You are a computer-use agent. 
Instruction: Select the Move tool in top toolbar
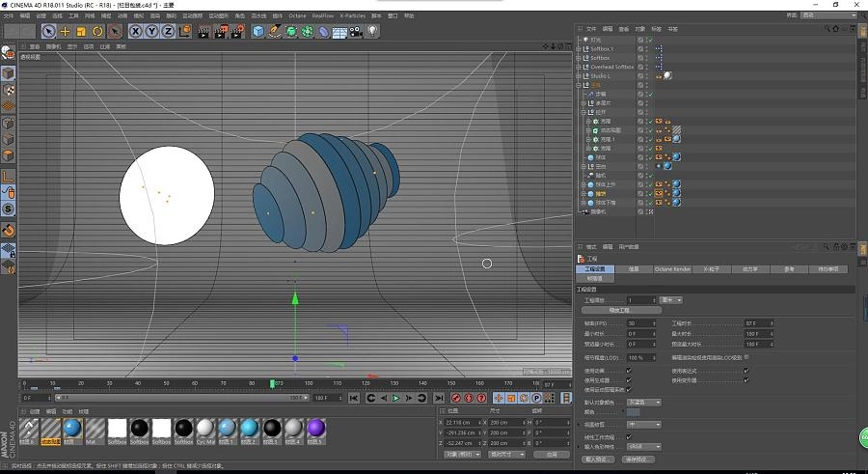click(65, 31)
